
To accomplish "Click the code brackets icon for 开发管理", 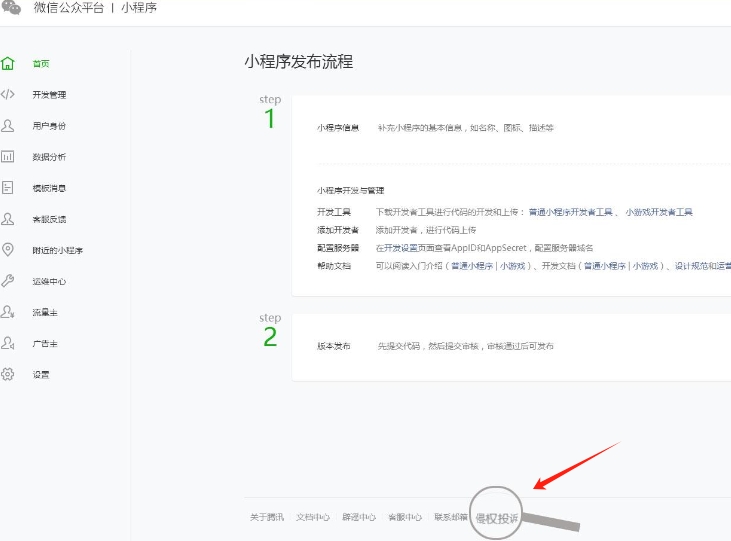I will point(8,95).
